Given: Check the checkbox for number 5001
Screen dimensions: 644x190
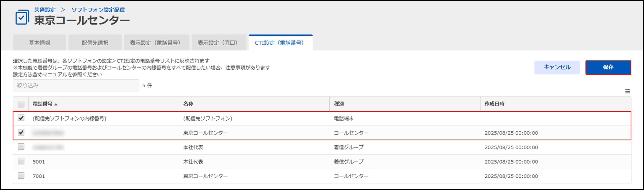Looking at the screenshot, I should pos(21,161).
